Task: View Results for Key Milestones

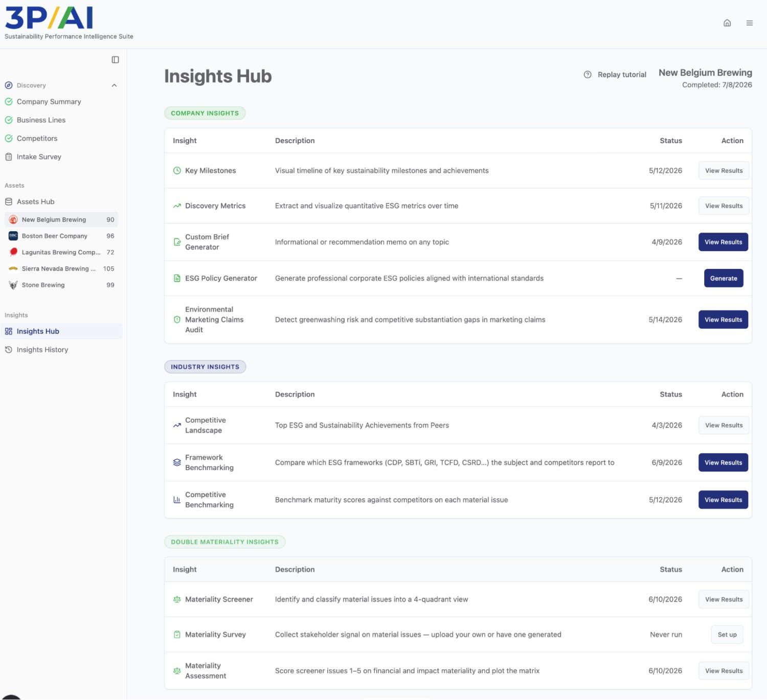Action: click(x=724, y=171)
